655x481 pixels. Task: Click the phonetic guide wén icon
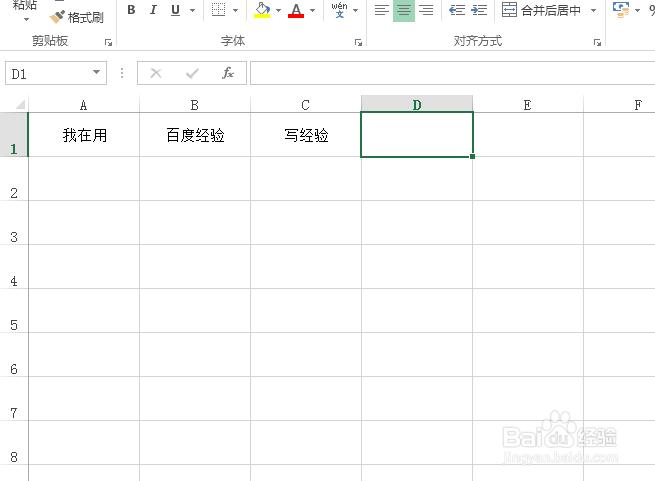pos(339,10)
